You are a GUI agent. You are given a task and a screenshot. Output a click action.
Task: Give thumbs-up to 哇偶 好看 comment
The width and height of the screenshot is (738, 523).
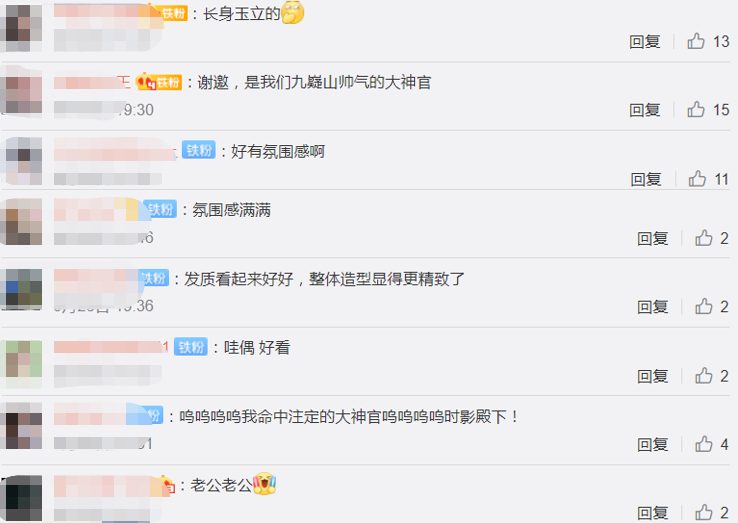coord(704,376)
